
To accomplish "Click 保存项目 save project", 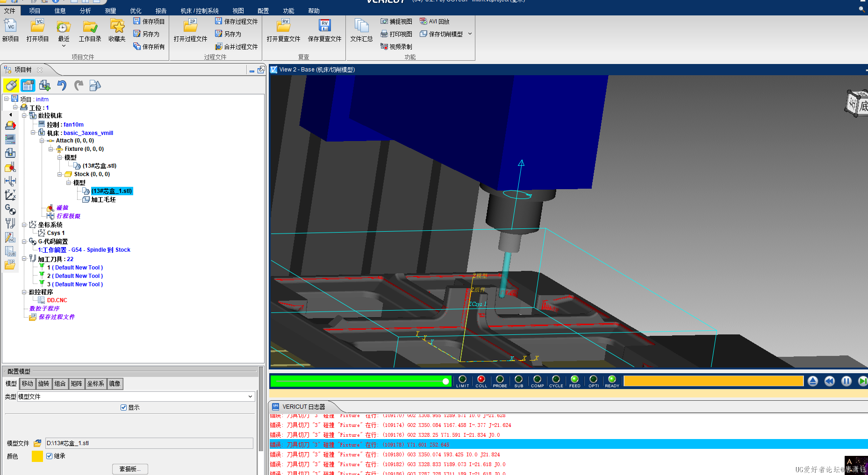I will pyautogui.click(x=149, y=21).
